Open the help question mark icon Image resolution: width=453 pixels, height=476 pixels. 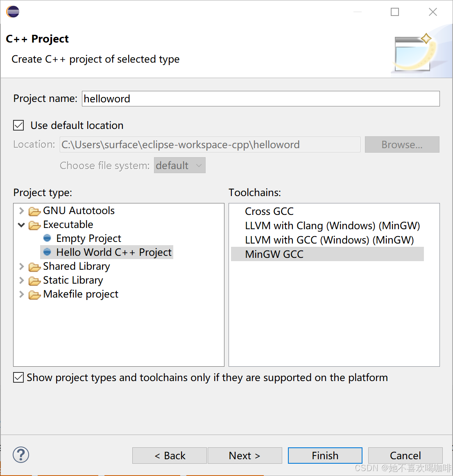(21, 455)
